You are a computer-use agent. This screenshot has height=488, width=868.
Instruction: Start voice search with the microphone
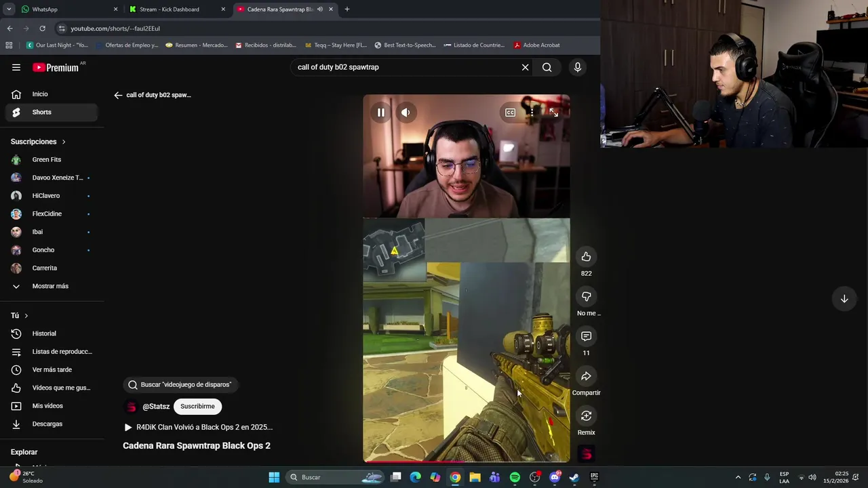[x=578, y=67]
